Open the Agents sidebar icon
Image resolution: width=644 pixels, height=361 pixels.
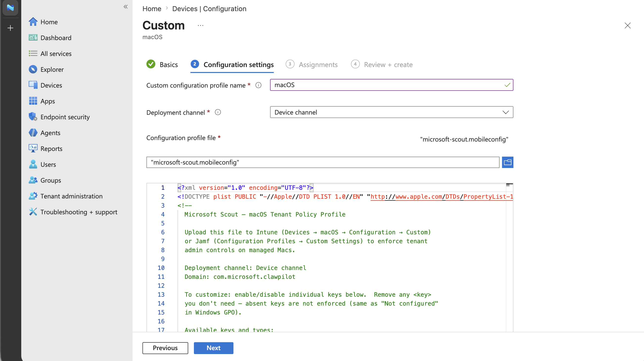point(33,133)
